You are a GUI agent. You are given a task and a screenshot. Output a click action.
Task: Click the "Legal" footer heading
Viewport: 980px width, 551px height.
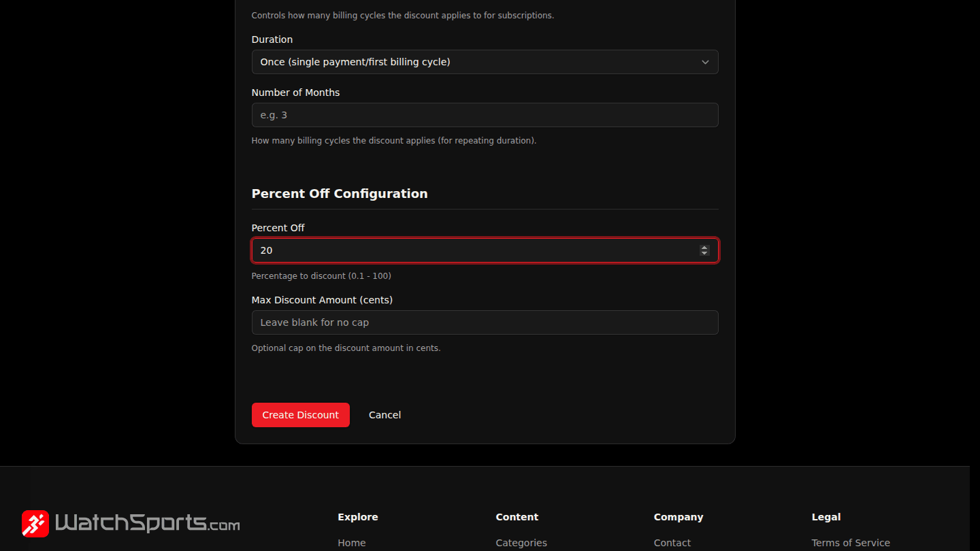826,517
